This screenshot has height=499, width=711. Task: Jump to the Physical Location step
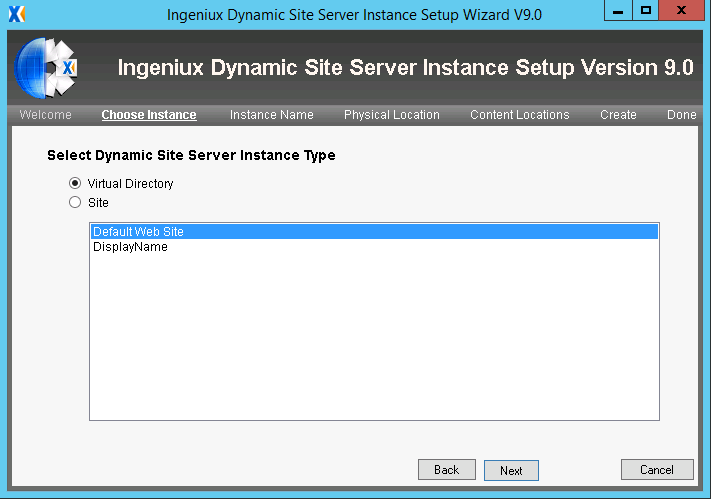[x=392, y=115]
